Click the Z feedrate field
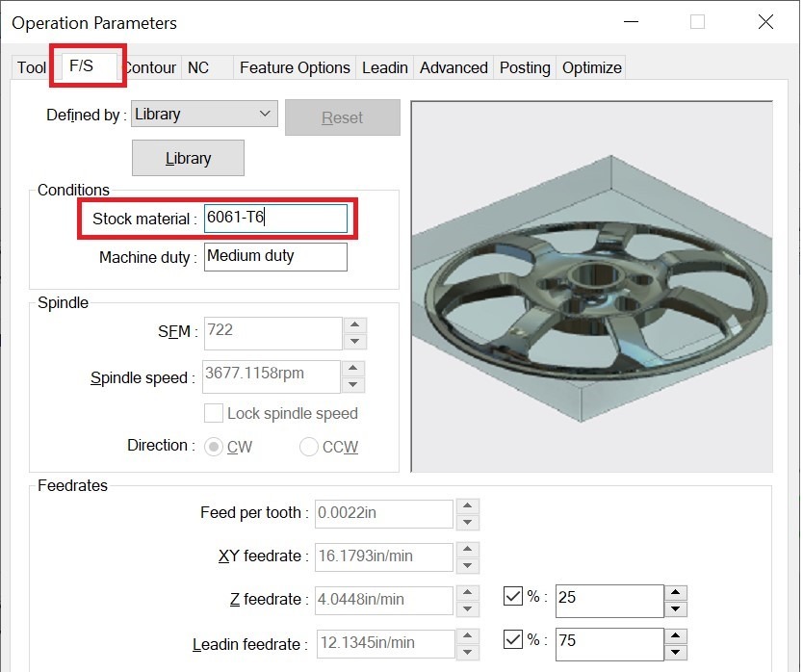Viewport: 803px width, 672px height. [383, 601]
